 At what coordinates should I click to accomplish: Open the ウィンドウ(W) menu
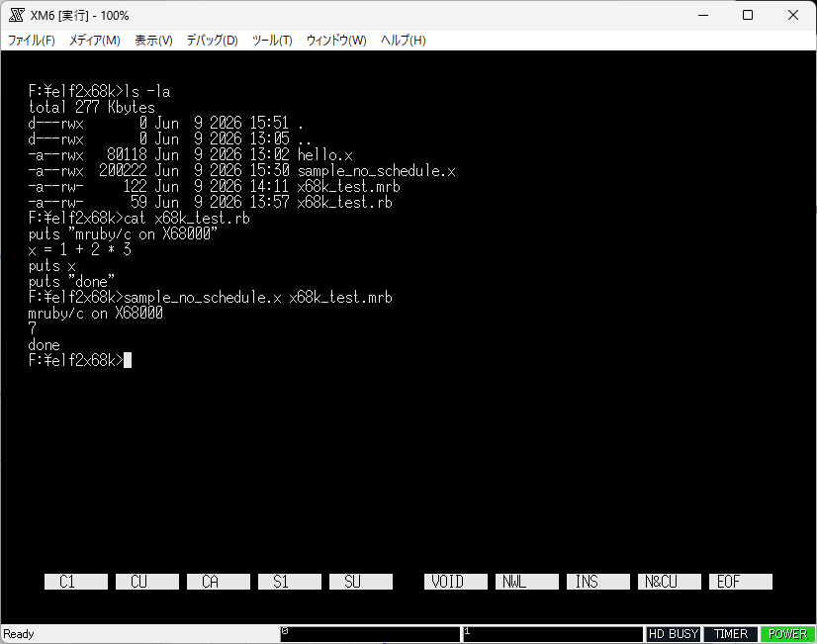[336, 41]
